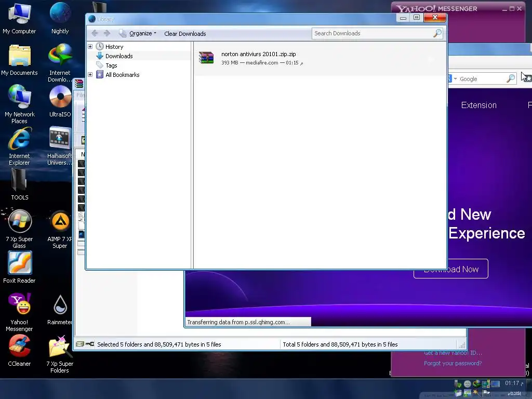Launch the UltraISO desktop icon
This screenshot has width=532, height=399.
click(x=60, y=101)
